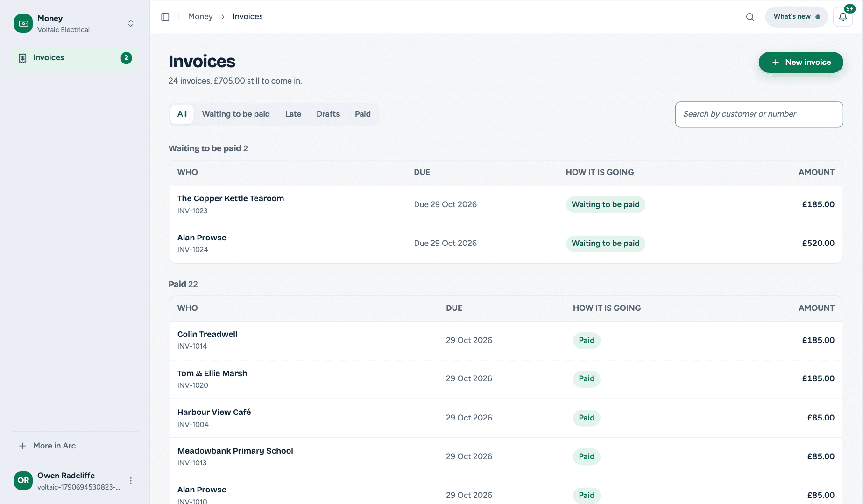Open The Copper Kettle Tearoom invoice

[x=506, y=205]
